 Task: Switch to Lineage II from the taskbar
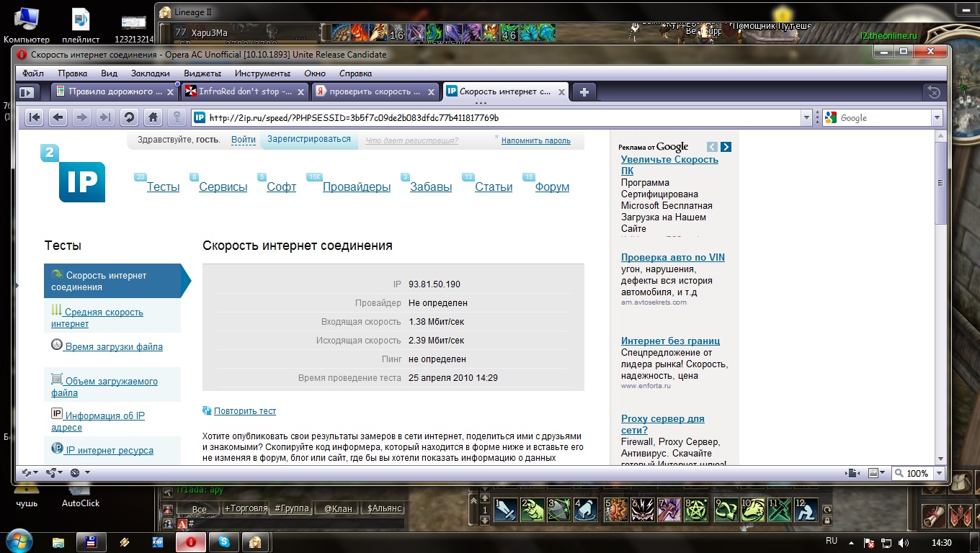point(255,542)
